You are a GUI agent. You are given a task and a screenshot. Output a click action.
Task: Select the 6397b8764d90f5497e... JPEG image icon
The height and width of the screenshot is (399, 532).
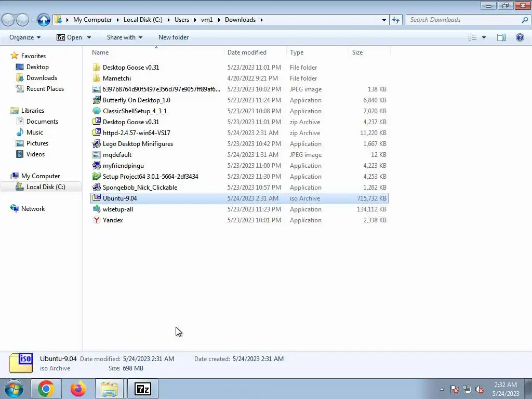point(96,89)
